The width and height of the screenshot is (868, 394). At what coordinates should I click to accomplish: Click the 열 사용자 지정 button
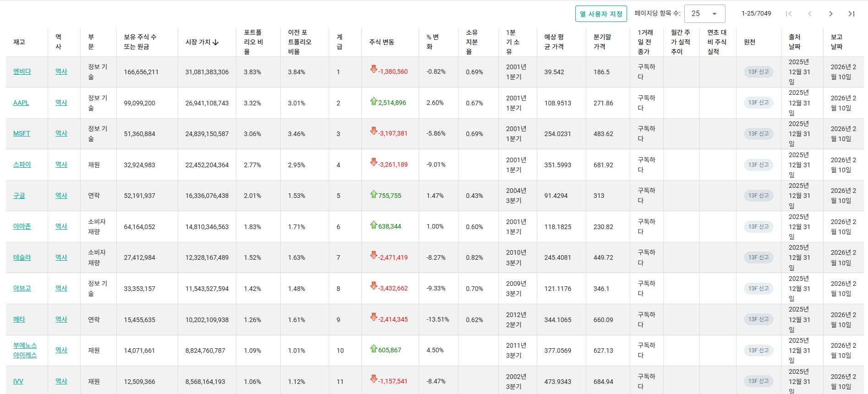pos(601,14)
